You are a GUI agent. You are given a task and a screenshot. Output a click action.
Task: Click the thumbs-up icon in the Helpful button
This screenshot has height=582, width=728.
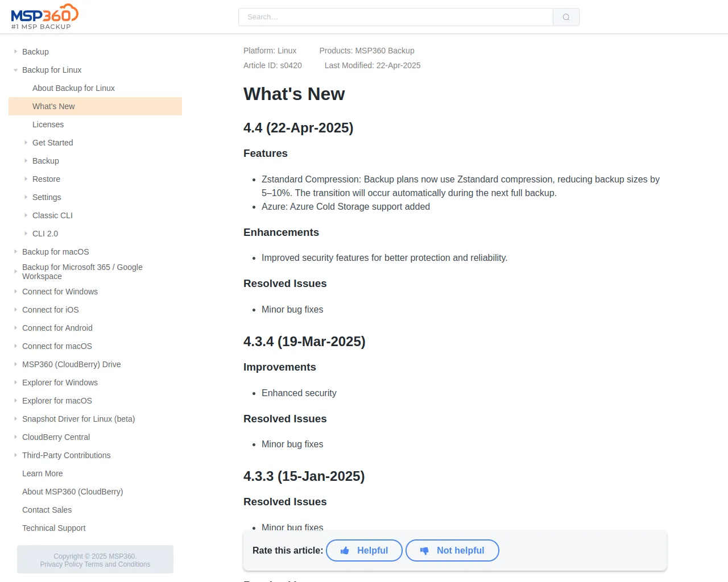tap(345, 551)
